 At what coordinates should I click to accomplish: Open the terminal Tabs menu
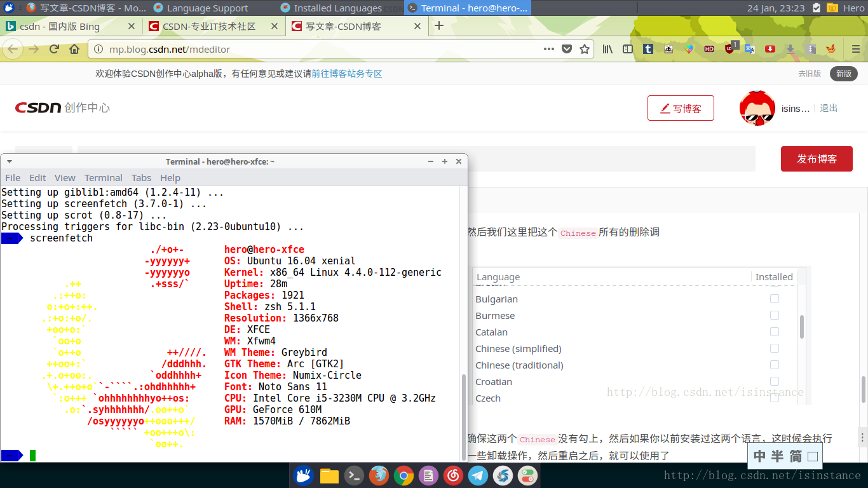[x=141, y=178]
